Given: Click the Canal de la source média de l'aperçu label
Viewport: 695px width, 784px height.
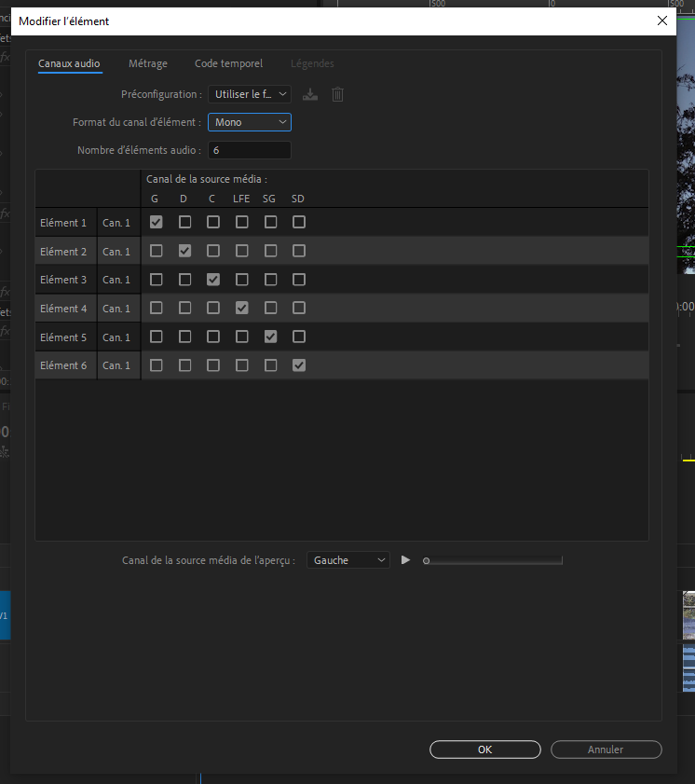Looking at the screenshot, I should tap(209, 560).
